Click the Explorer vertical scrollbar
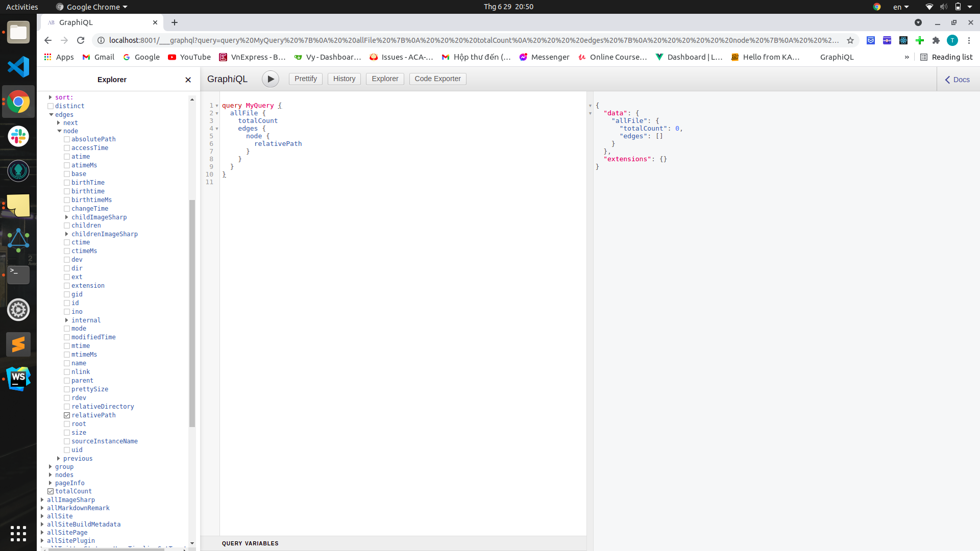Viewport: 980px width, 551px height. (x=192, y=313)
